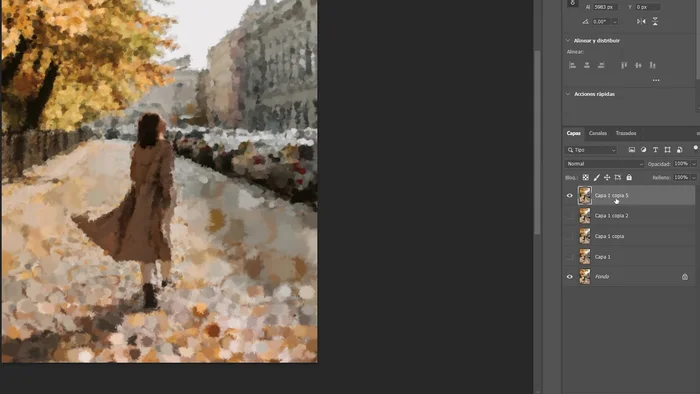Flip vertically using the flip icon
This screenshot has width=700, height=394.
655,21
